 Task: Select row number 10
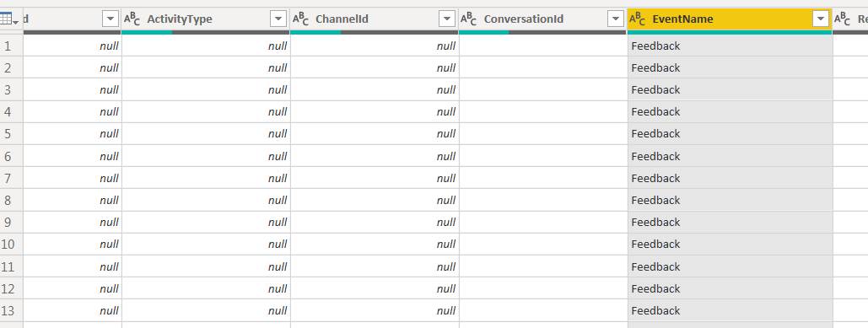11,245
